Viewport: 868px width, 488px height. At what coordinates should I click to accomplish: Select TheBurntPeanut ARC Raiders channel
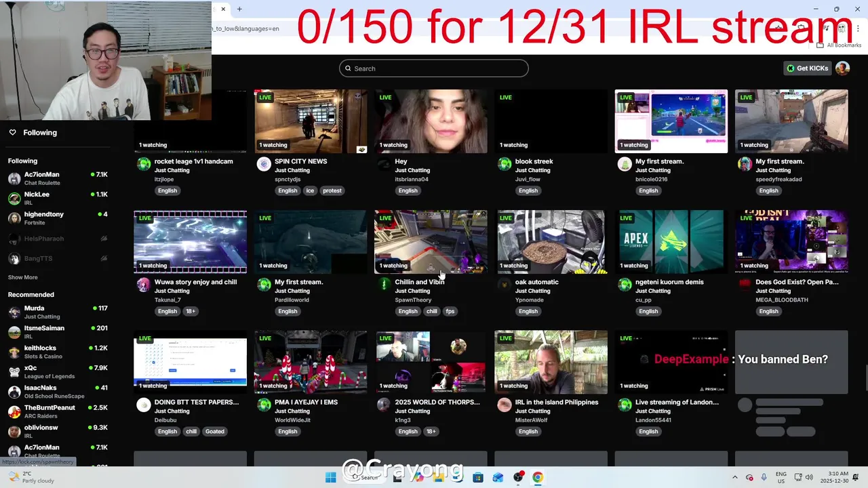58,411
